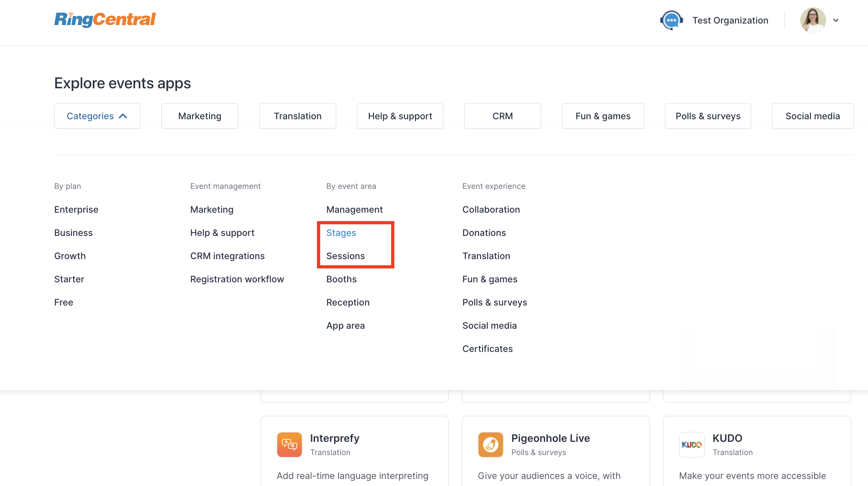Viewport: 868px width, 486px height.
Task: Open the KUDO app title
Action: point(727,438)
